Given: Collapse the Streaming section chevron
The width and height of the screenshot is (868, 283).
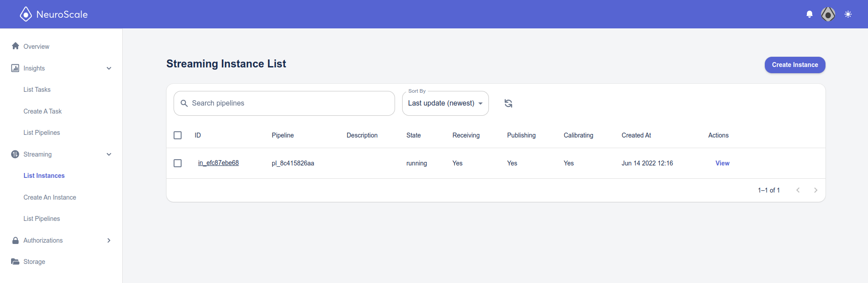Looking at the screenshot, I should click(109, 154).
